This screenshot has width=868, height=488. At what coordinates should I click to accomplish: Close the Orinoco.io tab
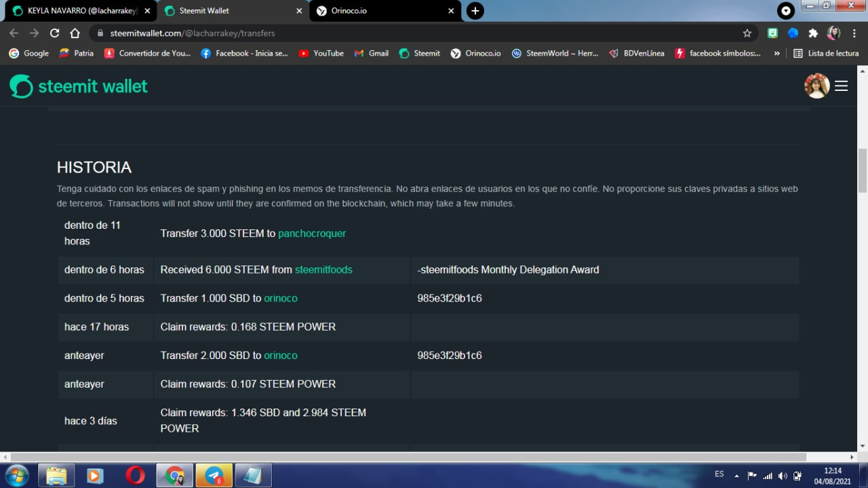coord(451,11)
